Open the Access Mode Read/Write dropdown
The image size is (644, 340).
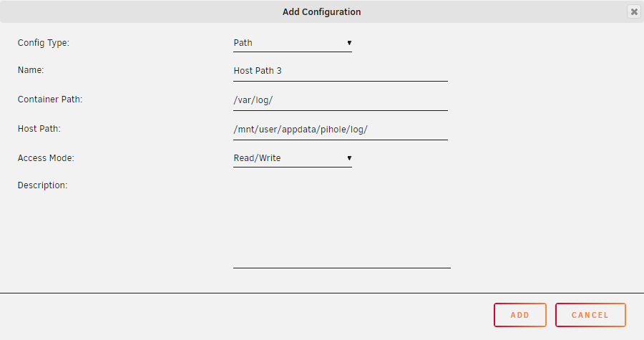[293, 158]
